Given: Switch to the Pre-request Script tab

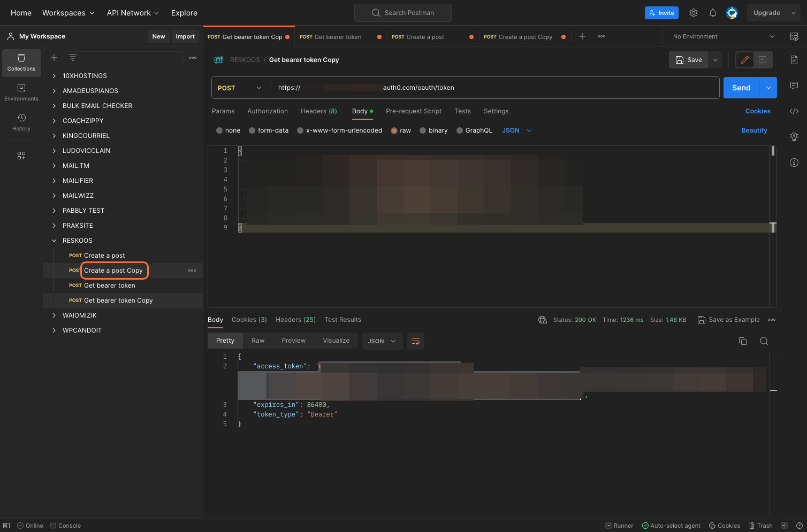Looking at the screenshot, I should click(414, 111).
